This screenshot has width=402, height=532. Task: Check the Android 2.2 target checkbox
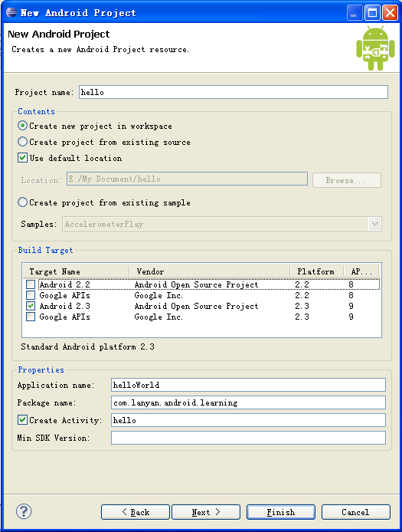(31, 284)
